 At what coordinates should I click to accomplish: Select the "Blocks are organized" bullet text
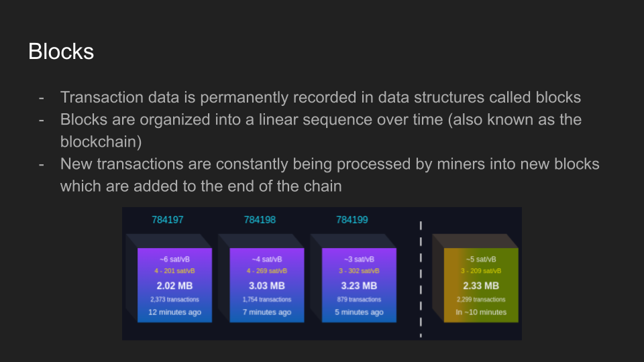(320, 120)
